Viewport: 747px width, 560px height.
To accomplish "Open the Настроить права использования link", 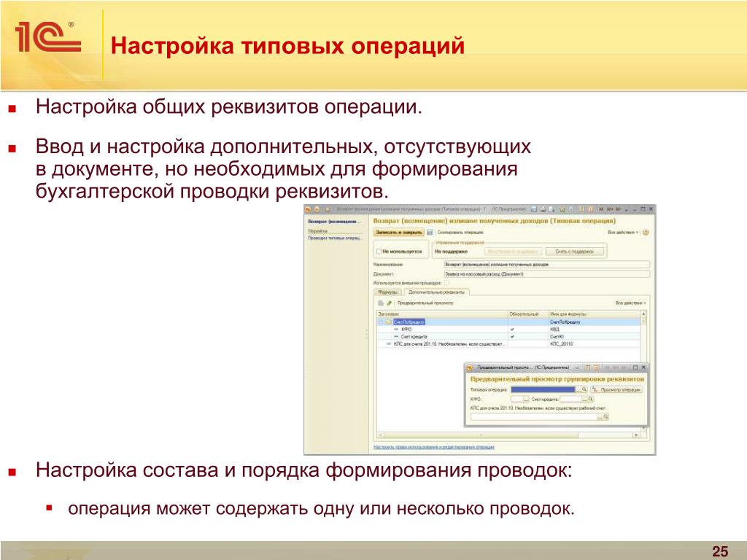I will (x=433, y=447).
